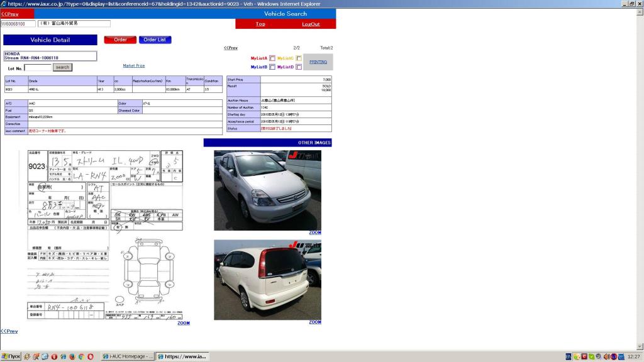This screenshot has height=362, width=644.
Task: Open the Windows Start (Пуск) button
Action: tap(10, 357)
